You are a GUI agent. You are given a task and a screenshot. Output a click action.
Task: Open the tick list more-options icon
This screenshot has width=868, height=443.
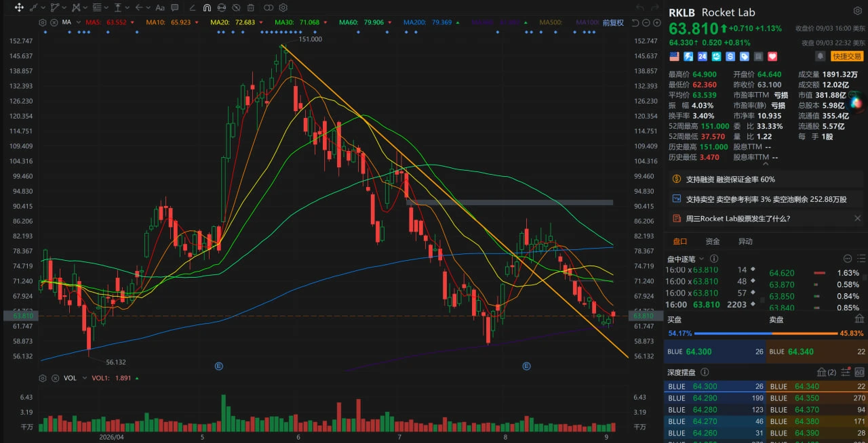pyautogui.click(x=847, y=259)
